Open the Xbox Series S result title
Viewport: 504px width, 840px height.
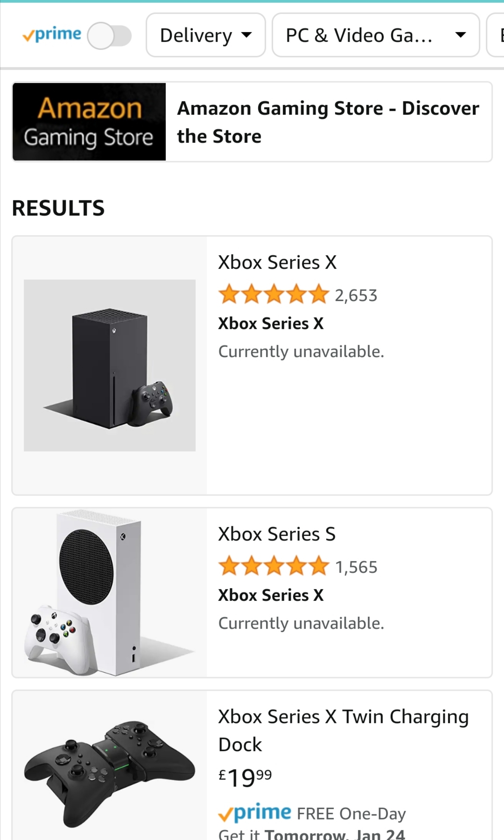277,534
